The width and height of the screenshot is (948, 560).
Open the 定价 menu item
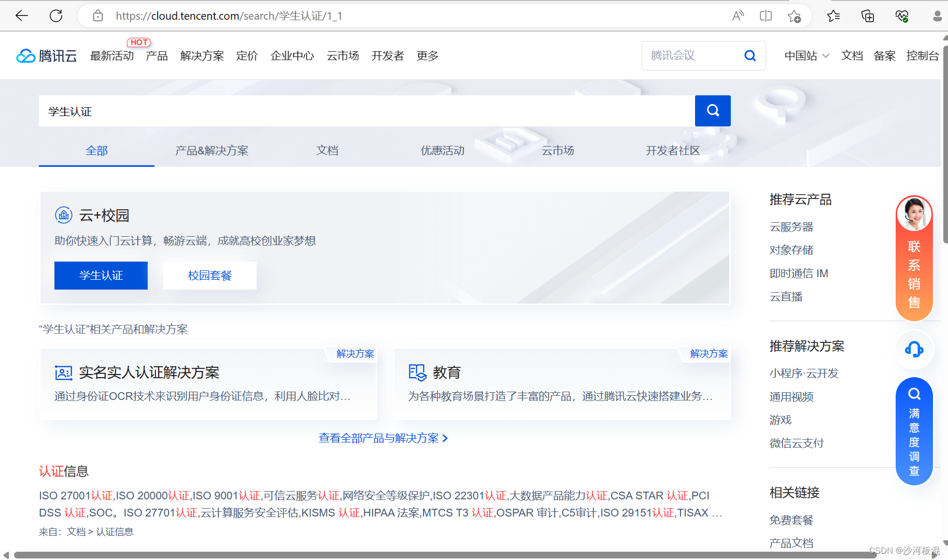(x=247, y=55)
